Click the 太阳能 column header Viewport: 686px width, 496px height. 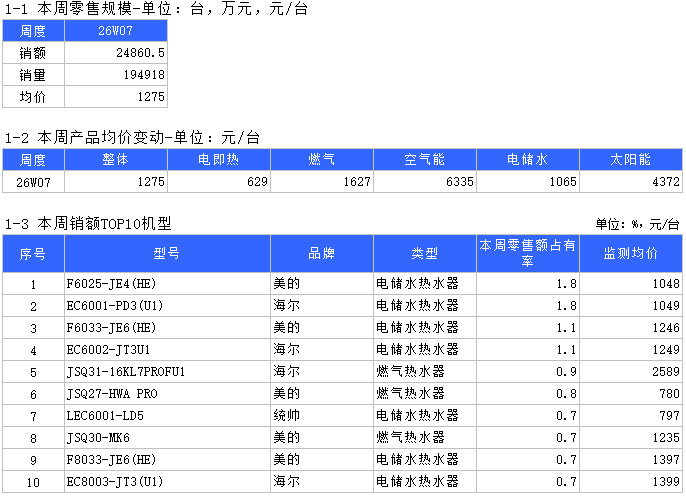click(630, 160)
